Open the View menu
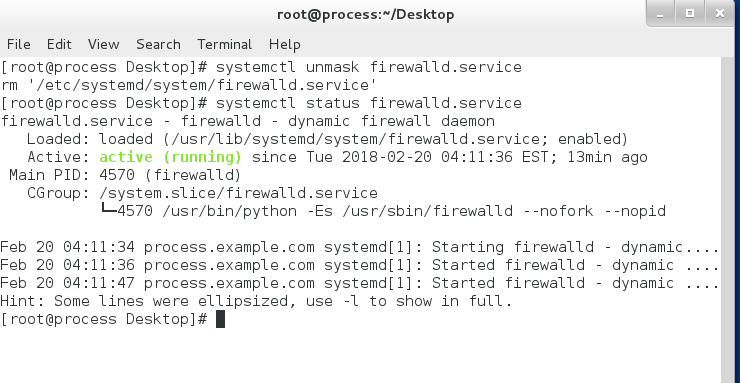 [x=103, y=44]
